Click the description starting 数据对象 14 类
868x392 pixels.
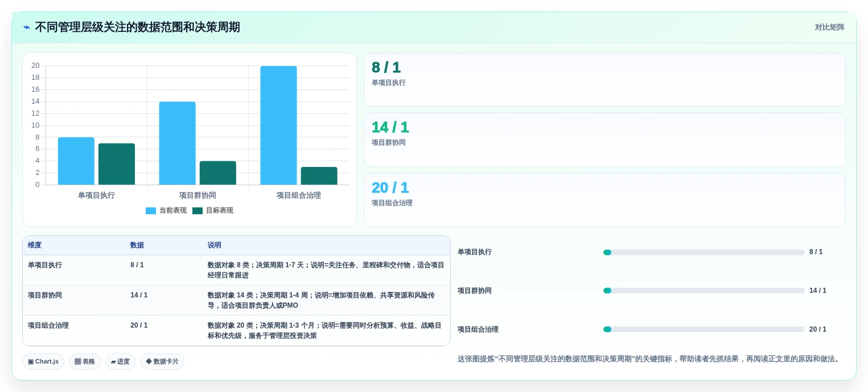click(322, 300)
